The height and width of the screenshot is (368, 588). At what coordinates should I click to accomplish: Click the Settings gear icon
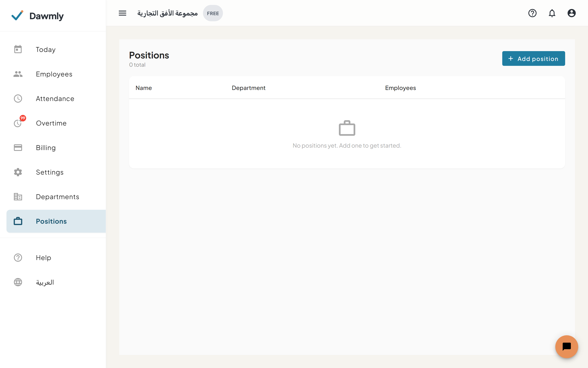tap(18, 172)
